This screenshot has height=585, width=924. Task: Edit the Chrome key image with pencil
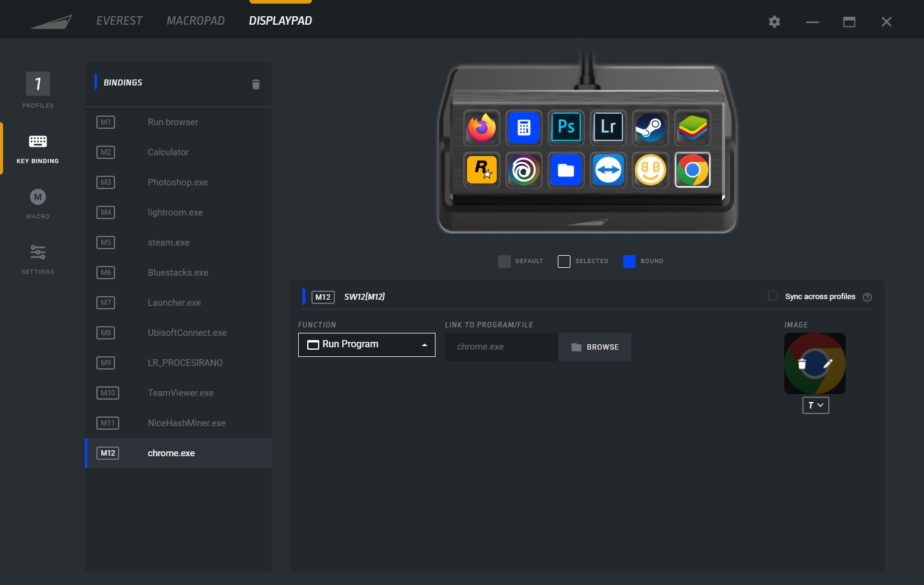[x=828, y=364]
